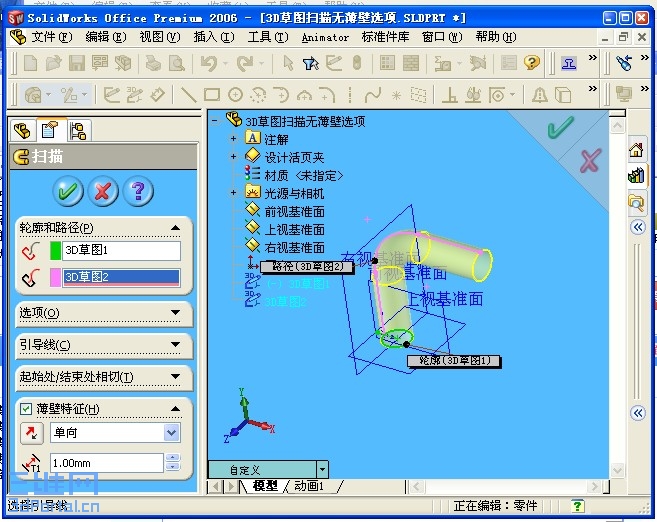Open the 文件(F) menu
Screen dimensions: 657x522
[52, 37]
